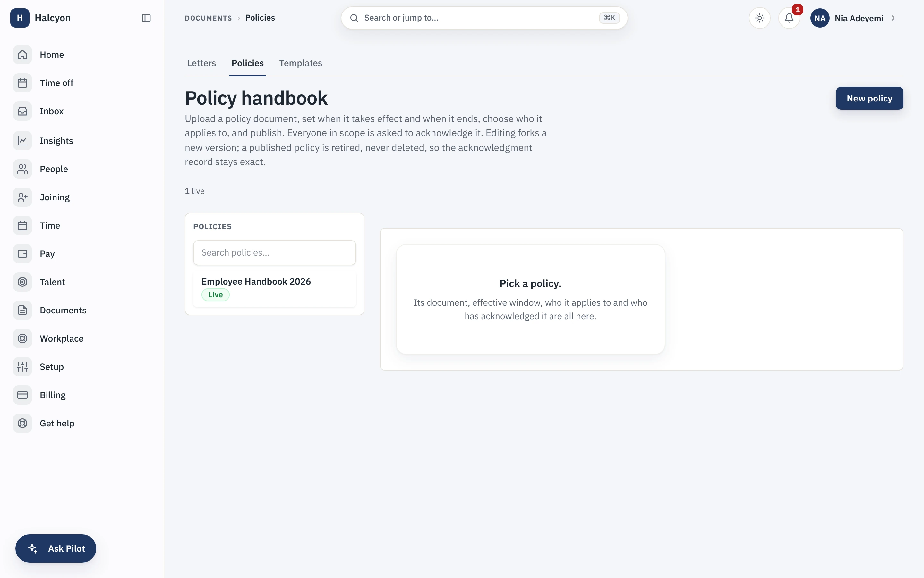Create a New policy
The height and width of the screenshot is (578, 924).
click(869, 98)
